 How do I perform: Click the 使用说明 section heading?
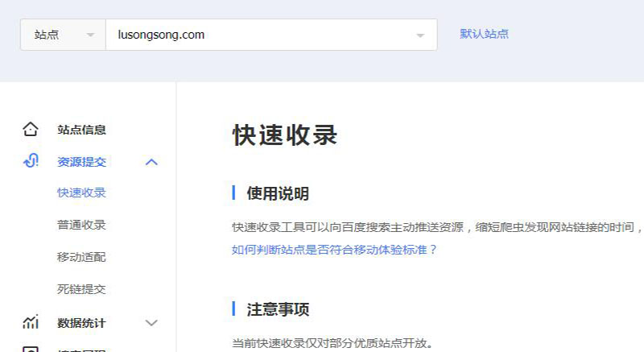click(277, 193)
